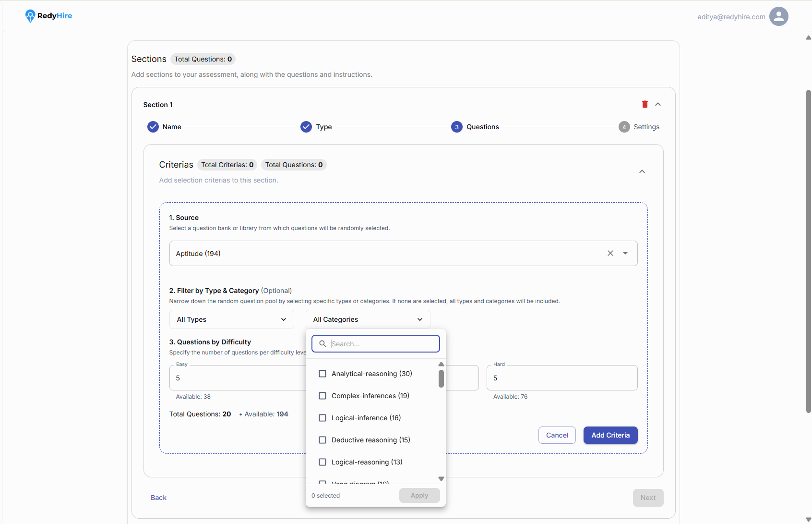Screen dimensions: 812x524
Task: Click the Available: 76 text
Action: click(x=510, y=397)
